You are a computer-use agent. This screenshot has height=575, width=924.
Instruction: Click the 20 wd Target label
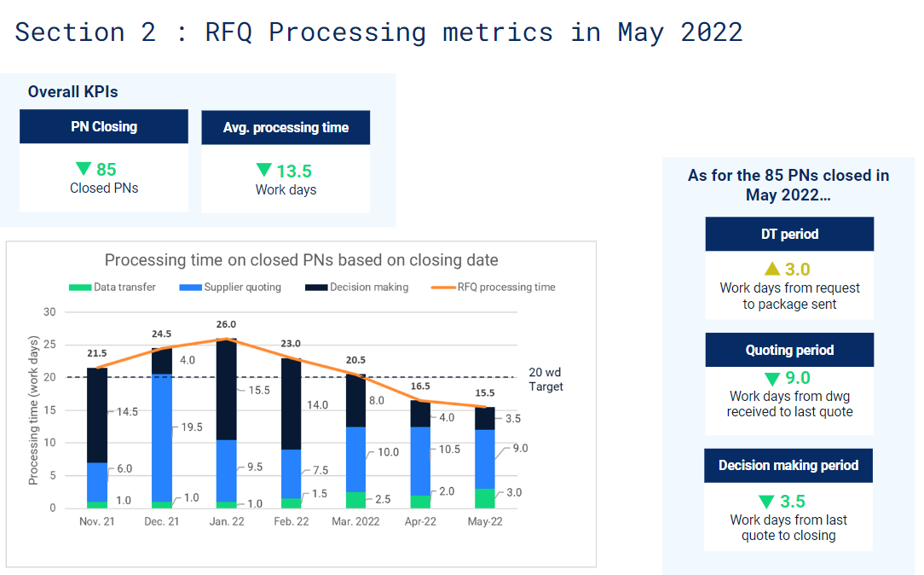pyautogui.click(x=546, y=379)
